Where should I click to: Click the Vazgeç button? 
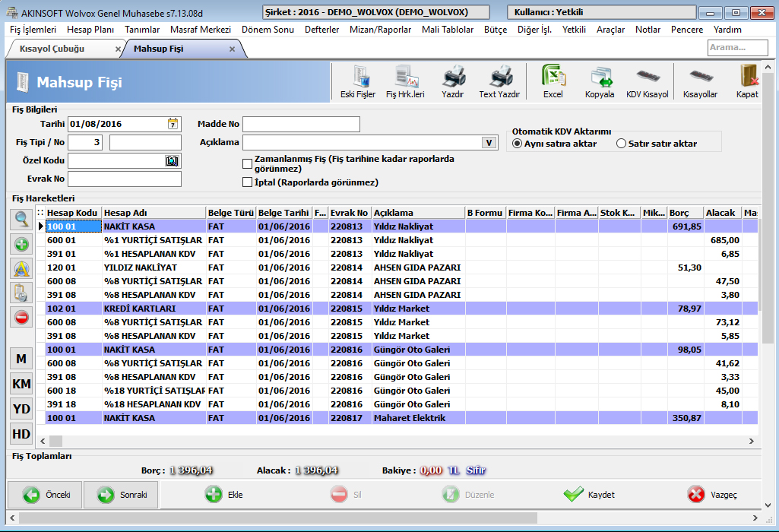coord(712,495)
